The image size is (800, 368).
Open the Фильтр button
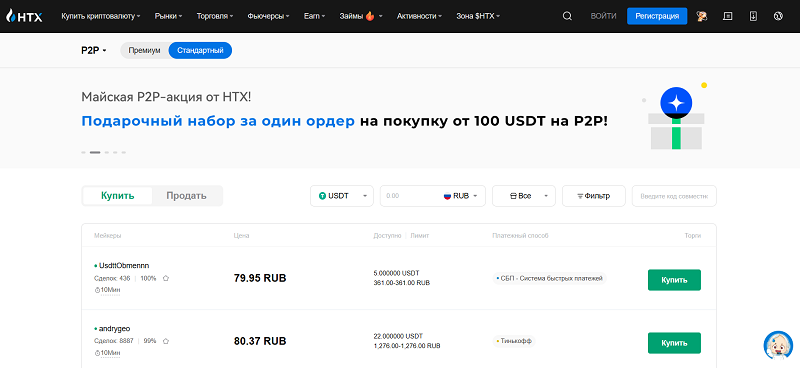pyautogui.click(x=594, y=196)
